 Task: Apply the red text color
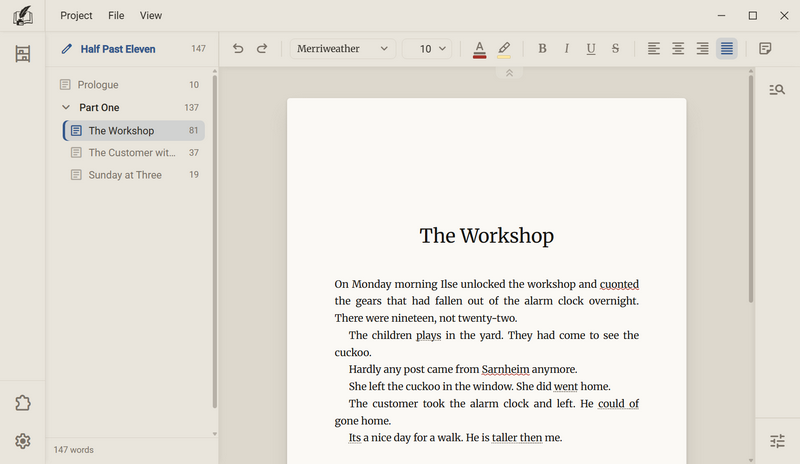coord(479,50)
